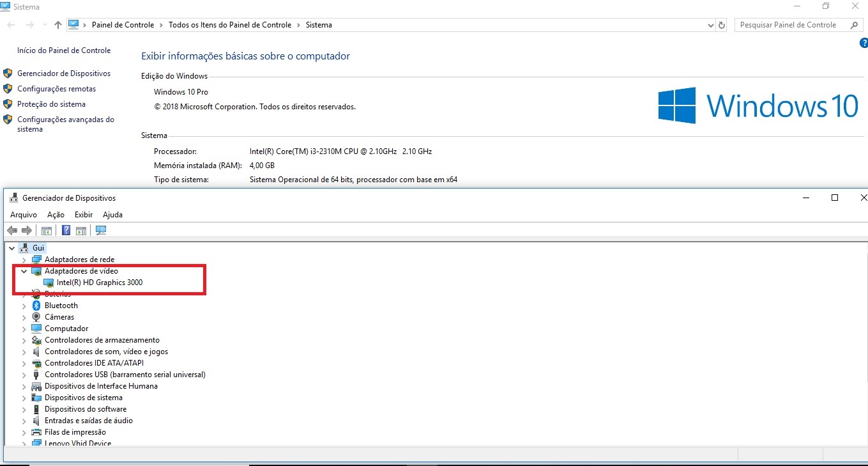The height and width of the screenshot is (466, 868).
Task: Click the up-arrow icon in Sistema window
Action: point(58,25)
